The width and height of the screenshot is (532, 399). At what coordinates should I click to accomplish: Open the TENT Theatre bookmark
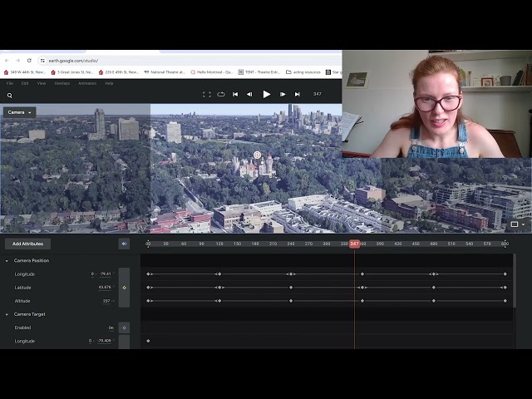pyautogui.click(x=259, y=72)
